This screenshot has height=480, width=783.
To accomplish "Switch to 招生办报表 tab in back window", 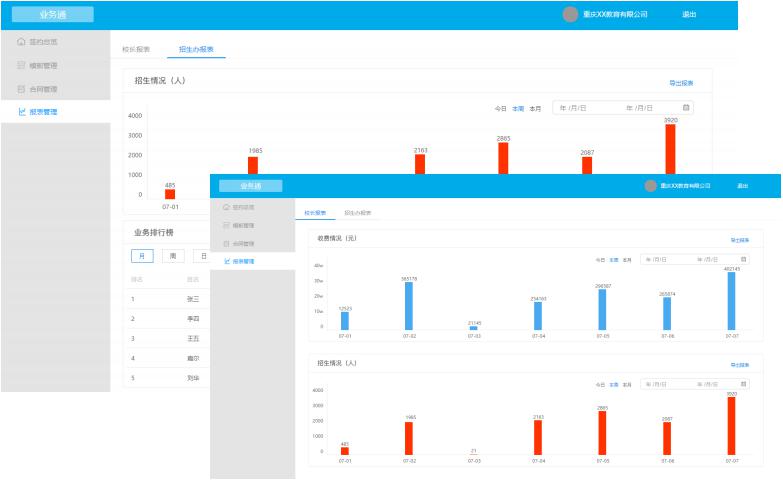I will (x=196, y=49).
